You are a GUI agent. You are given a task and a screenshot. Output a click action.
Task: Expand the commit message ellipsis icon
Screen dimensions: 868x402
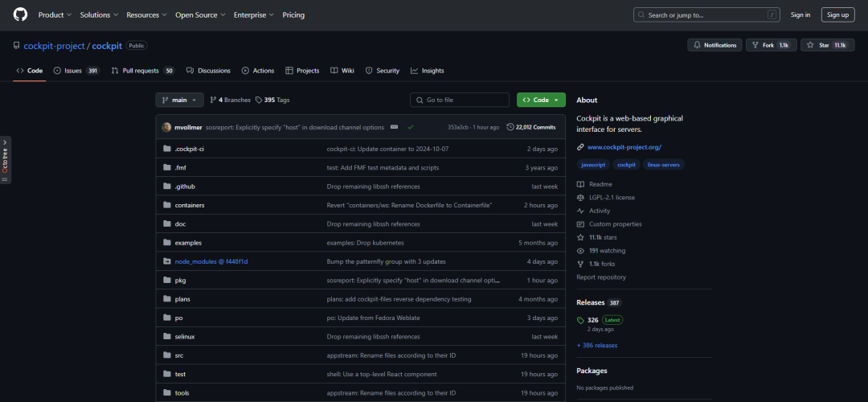(394, 127)
